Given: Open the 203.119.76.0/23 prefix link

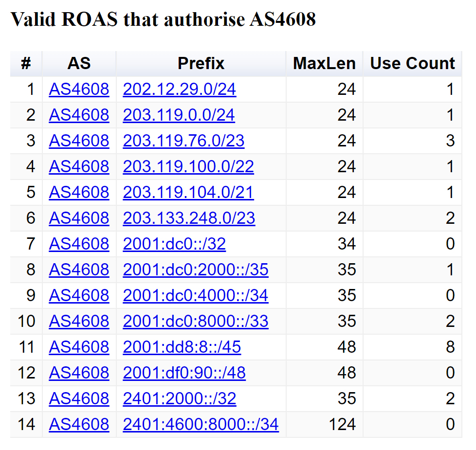Looking at the screenshot, I should 183,141.
